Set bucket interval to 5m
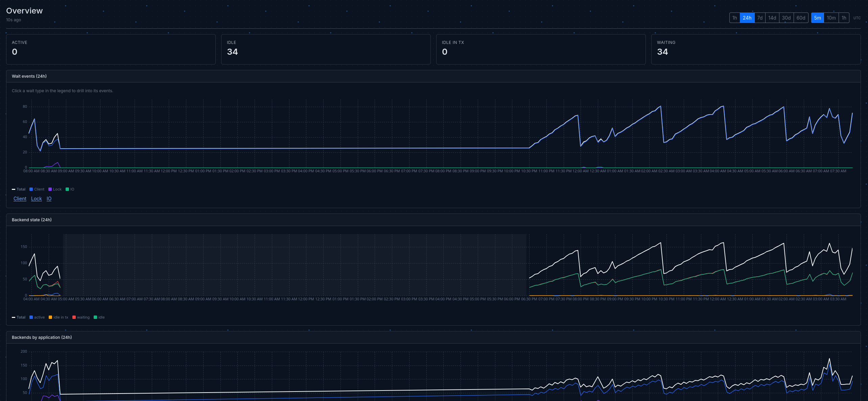The image size is (868, 401). (817, 18)
